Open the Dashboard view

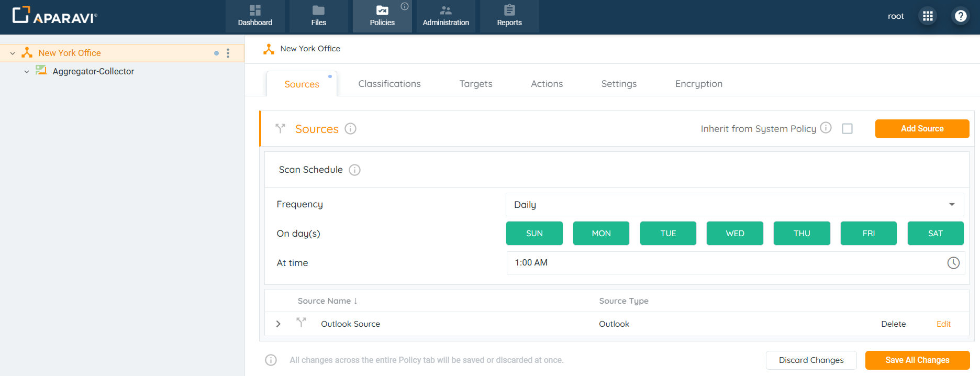(x=255, y=16)
